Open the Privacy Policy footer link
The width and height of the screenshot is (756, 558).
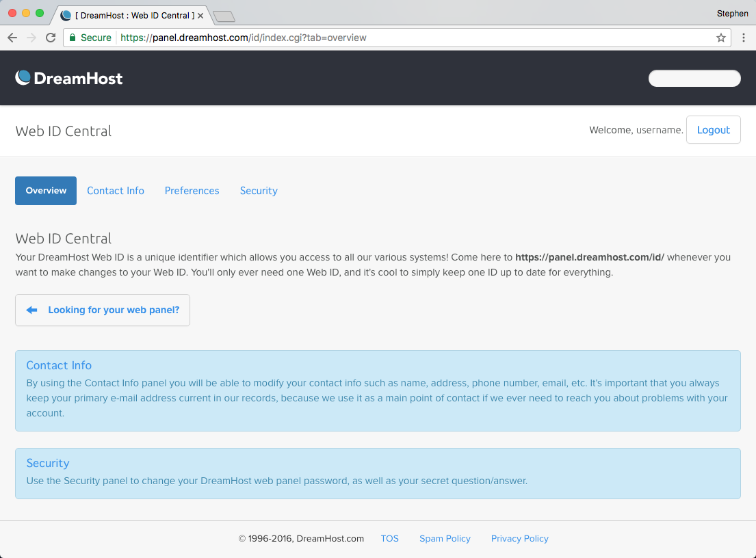(520, 538)
